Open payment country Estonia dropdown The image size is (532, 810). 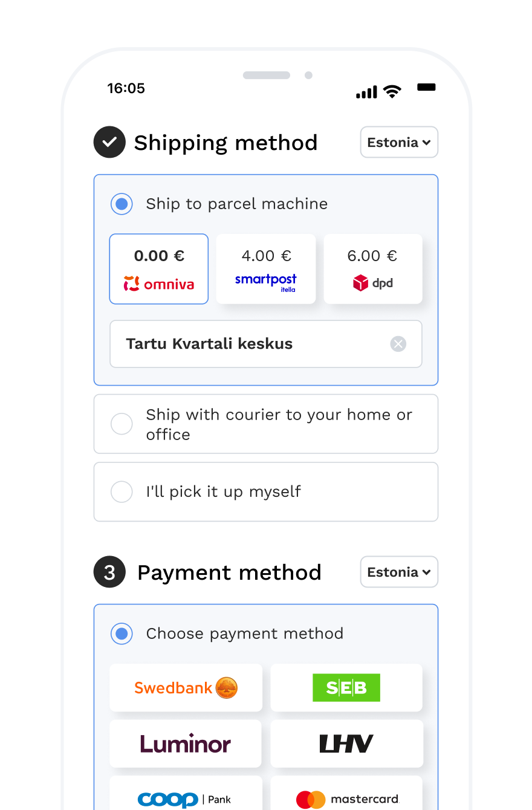399,572
